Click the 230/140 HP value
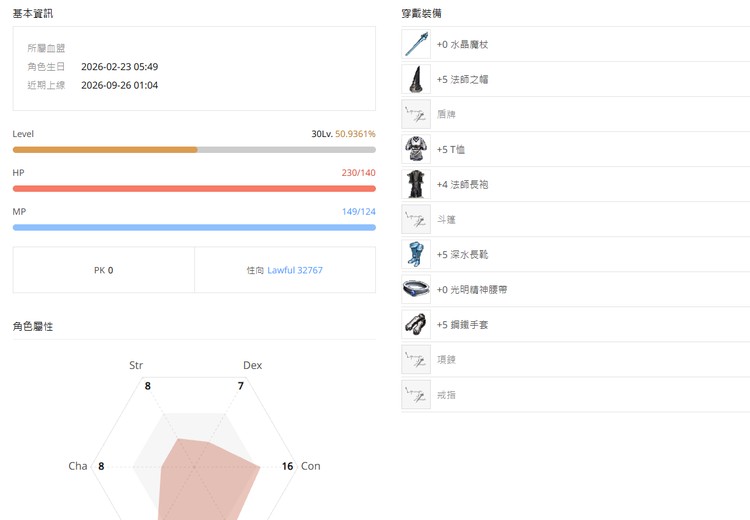 359,173
